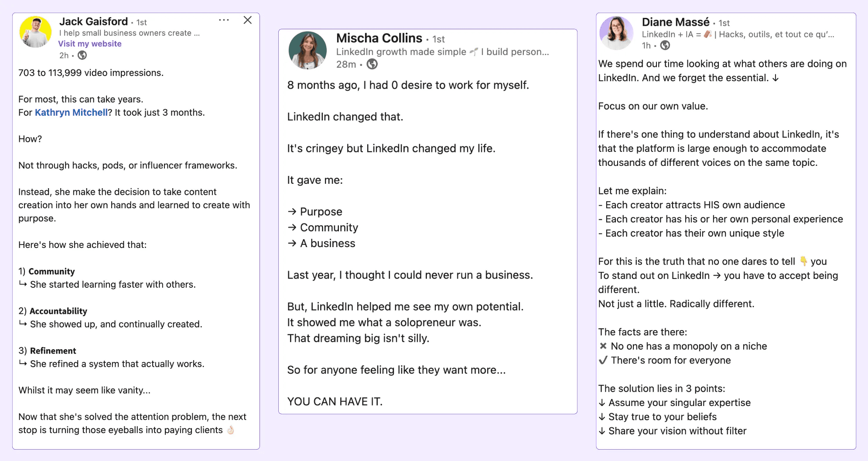868x461 pixels.
Task: Open Diane Massé's profile photo
Action: 616,33
